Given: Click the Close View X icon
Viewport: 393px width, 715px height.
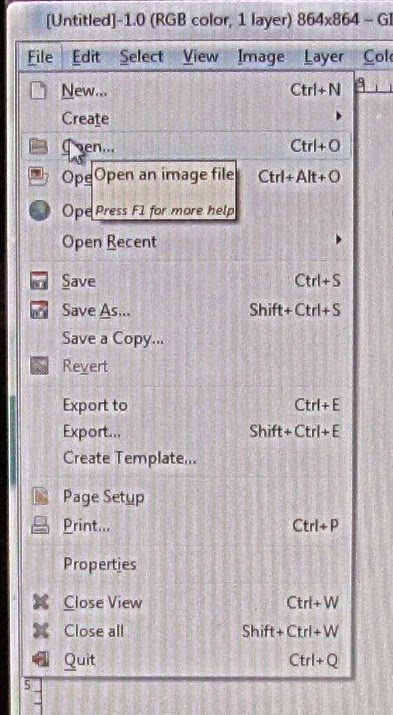Looking at the screenshot, I should tap(41, 603).
